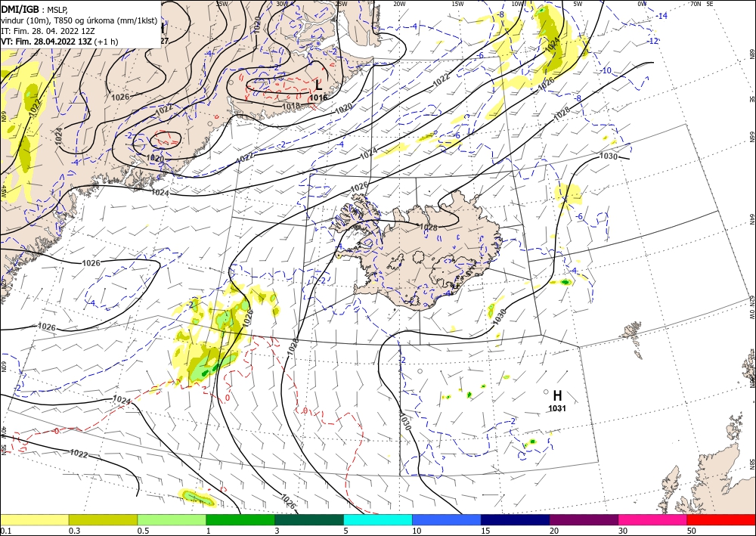Click the navy 15 mm legend block

[x=516, y=519]
